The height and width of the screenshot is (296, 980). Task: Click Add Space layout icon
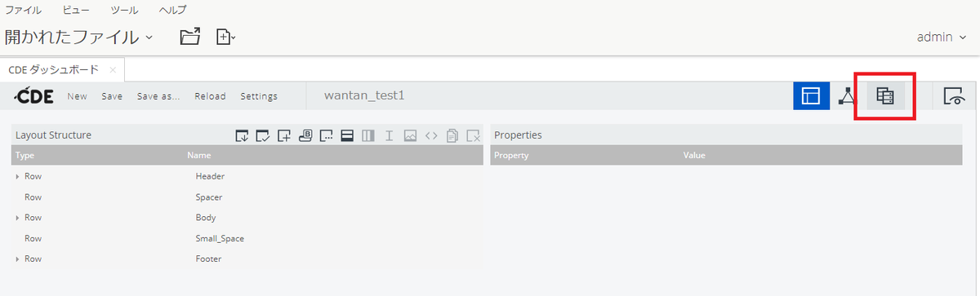click(389, 135)
